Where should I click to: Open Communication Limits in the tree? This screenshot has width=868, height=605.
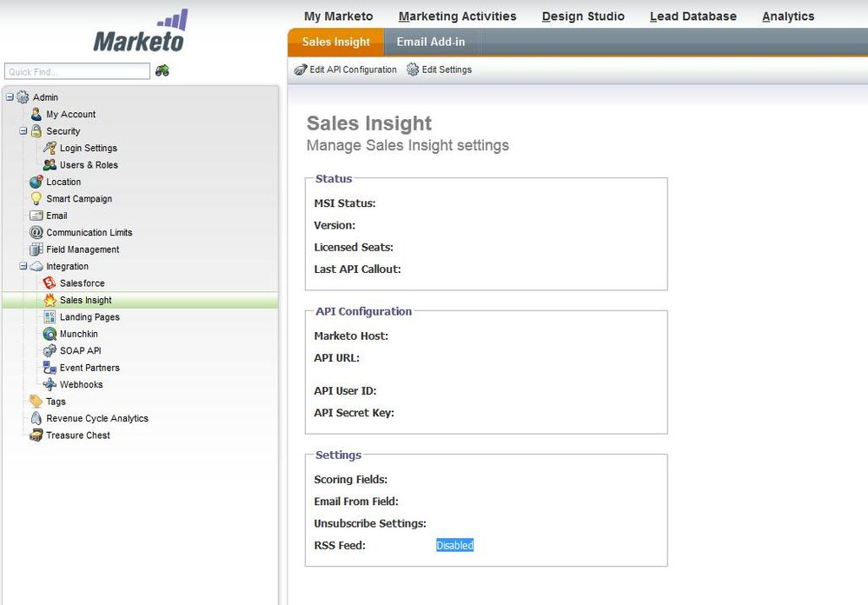click(89, 232)
